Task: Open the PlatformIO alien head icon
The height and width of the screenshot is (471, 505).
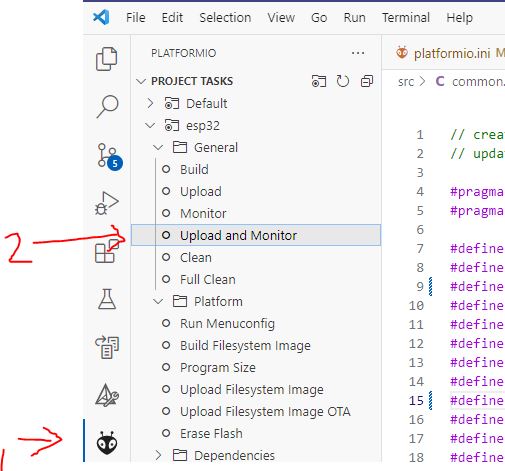Action: click(x=107, y=443)
